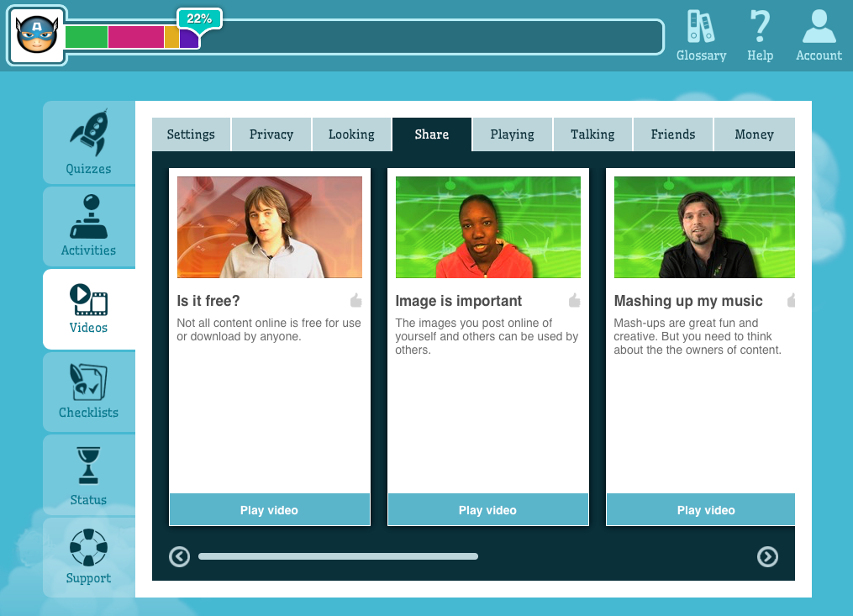This screenshot has height=616, width=853.
Task: Go to next videos with right arrow
Action: (767, 556)
